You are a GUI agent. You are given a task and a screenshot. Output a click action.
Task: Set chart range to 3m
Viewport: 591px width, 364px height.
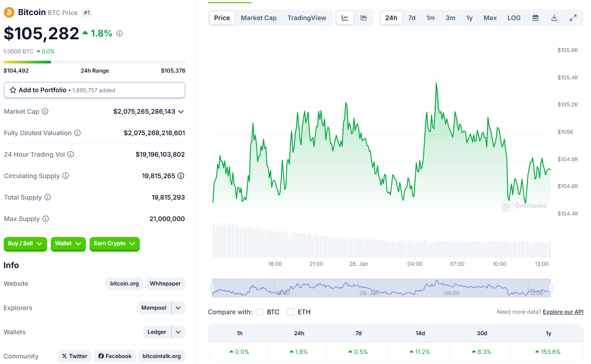[450, 18]
